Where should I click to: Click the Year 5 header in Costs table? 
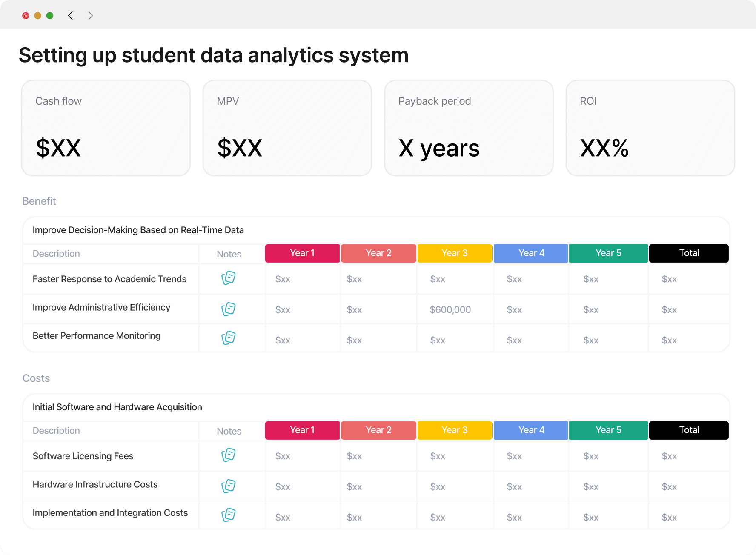tap(608, 430)
